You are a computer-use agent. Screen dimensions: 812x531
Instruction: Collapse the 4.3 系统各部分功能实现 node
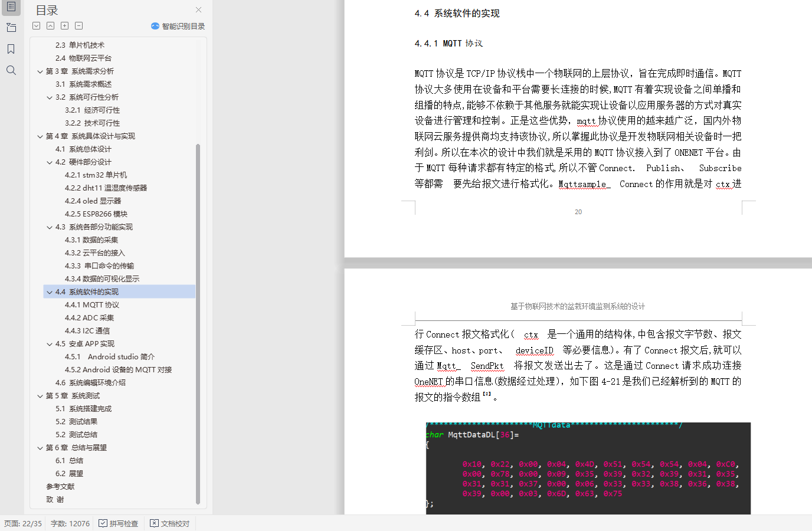[50, 227]
